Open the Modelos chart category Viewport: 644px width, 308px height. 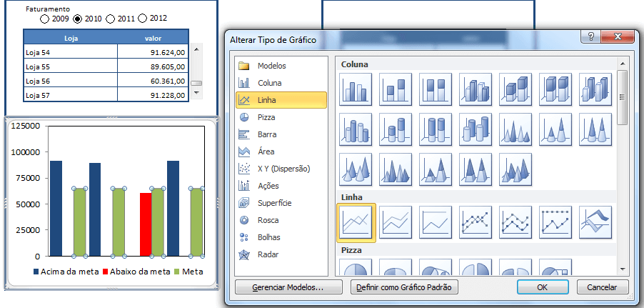281,66
